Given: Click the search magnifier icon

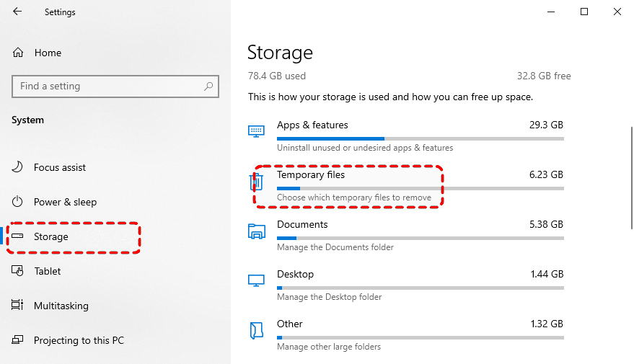Looking at the screenshot, I should (208, 86).
